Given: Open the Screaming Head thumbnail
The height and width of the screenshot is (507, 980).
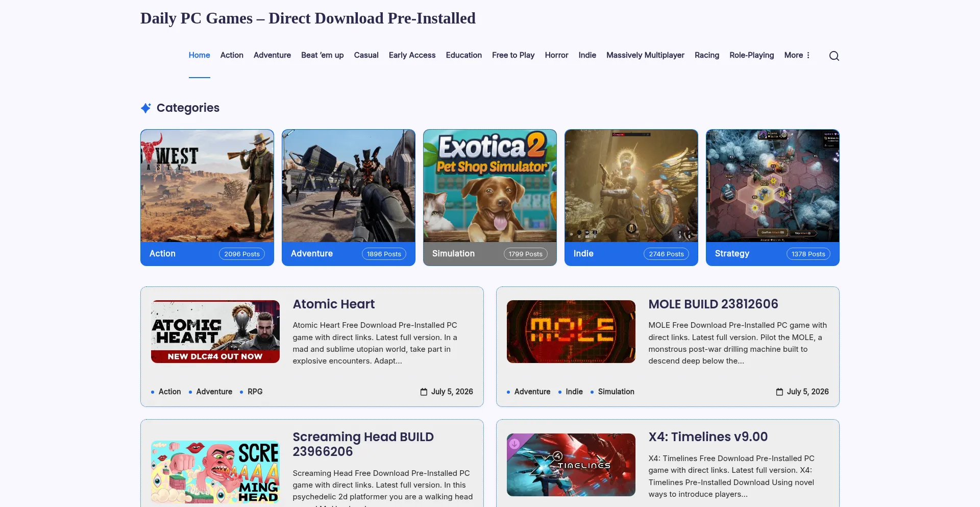Looking at the screenshot, I should 215,472.
